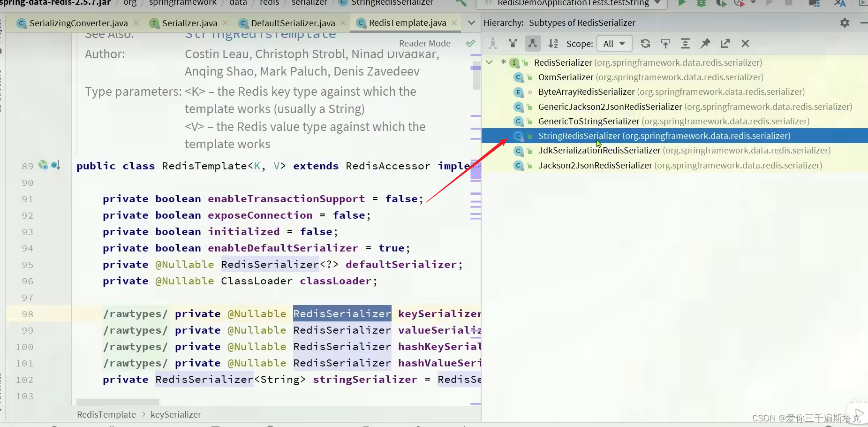Sort hierarchy alphabetically
Viewport: 868px width, 427px height.
coord(553,43)
